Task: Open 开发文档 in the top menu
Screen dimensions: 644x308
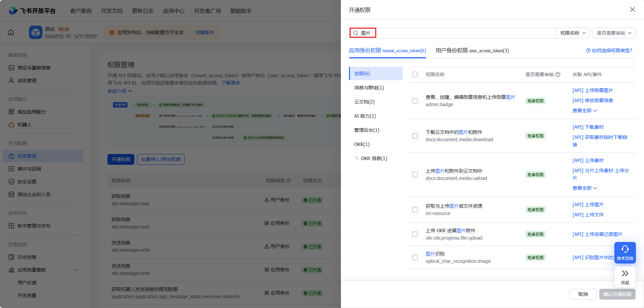Action: click(x=112, y=10)
